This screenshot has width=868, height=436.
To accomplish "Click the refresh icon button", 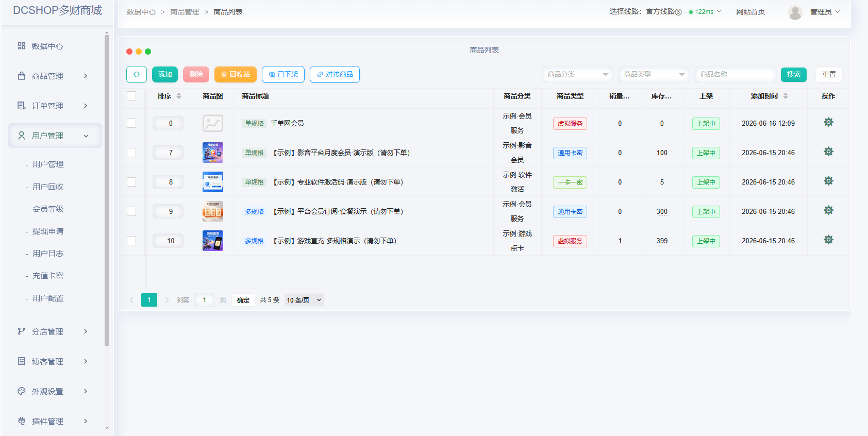I will 137,74.
